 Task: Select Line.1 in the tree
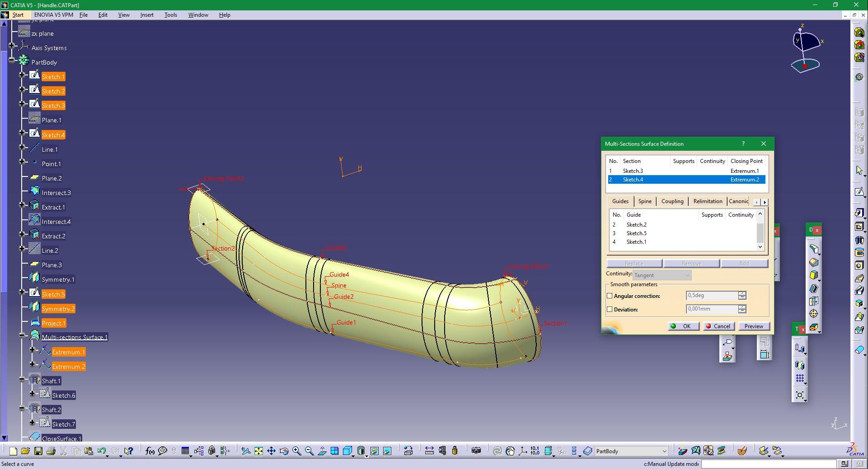click(x=50, y=149)
